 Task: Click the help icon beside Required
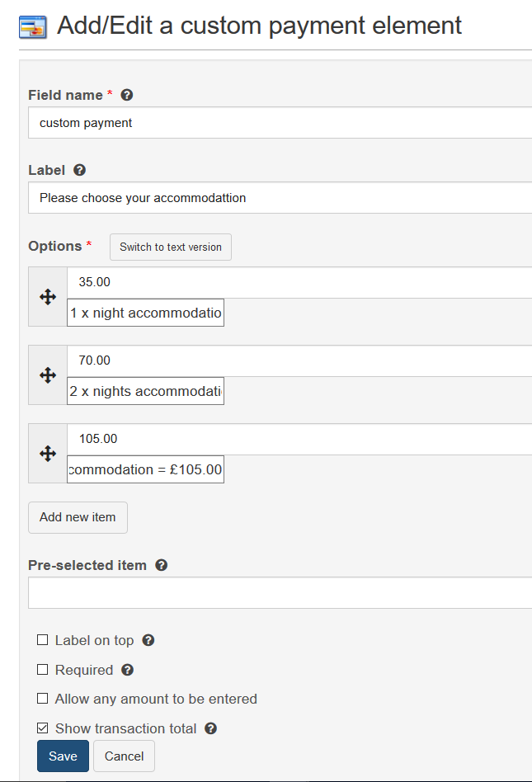coord(128,670)
